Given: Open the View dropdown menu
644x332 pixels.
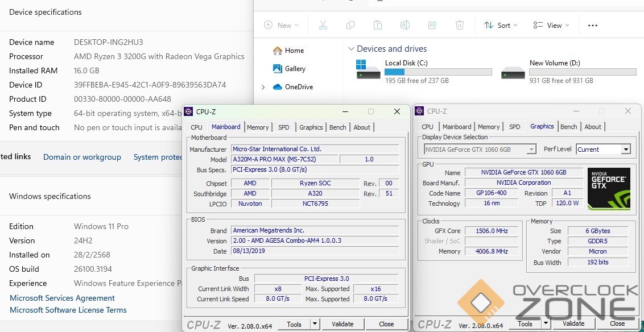Looking at the screenshot, I should [550, 25].
